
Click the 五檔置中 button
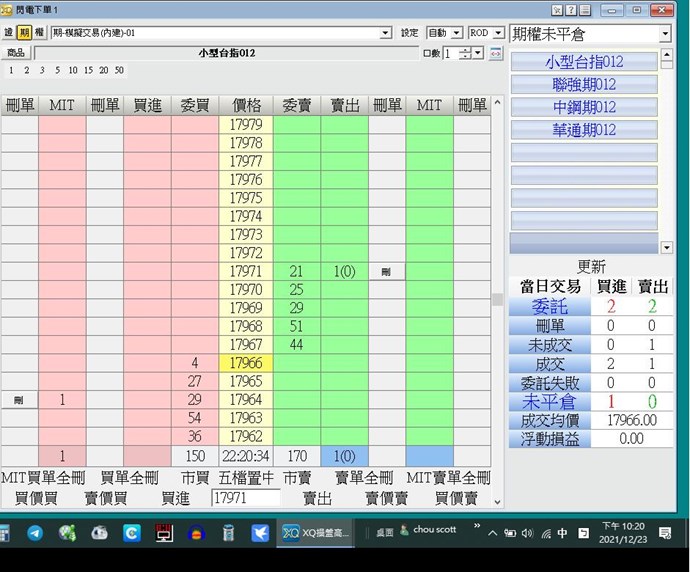246,478
